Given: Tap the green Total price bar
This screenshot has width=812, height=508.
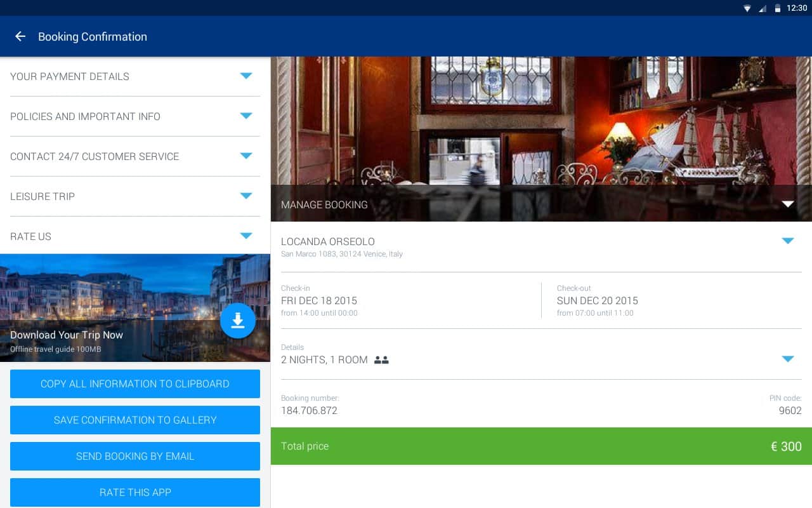Looking at the screenshot, I should [540, 446].
